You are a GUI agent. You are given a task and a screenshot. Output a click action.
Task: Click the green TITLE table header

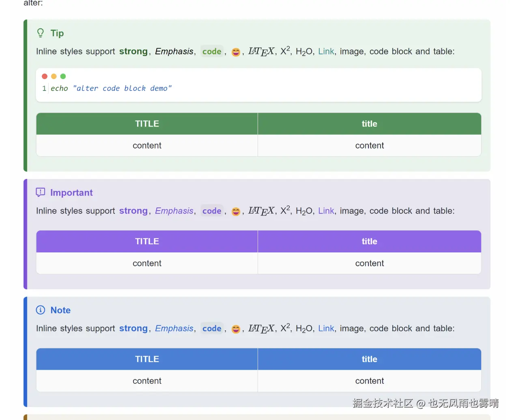click(147, 124)
